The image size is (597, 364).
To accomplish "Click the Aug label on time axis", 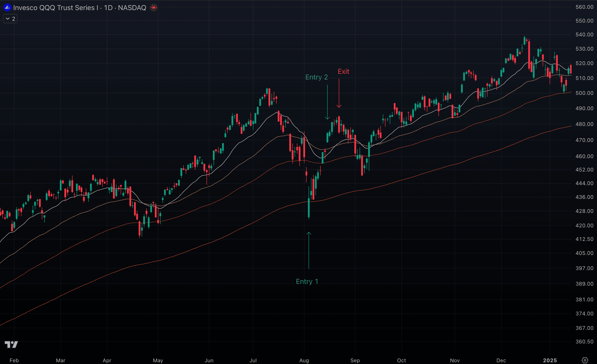I will (x=304, y=360).
